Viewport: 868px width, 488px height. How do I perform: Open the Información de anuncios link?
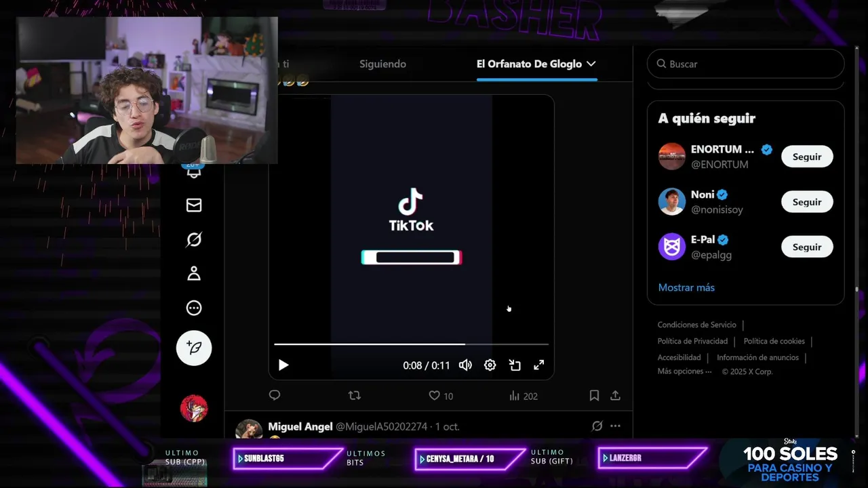coord(757,357)
